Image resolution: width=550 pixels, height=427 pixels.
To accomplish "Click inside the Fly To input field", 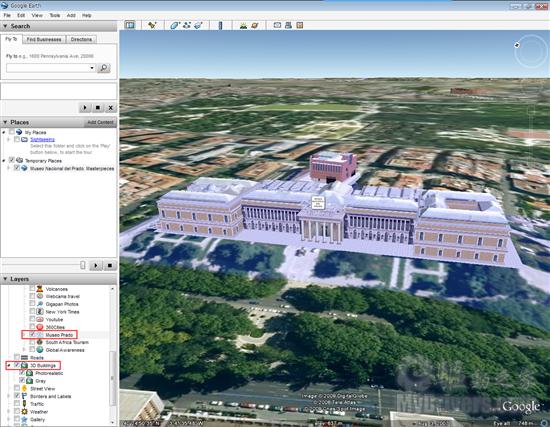I will pyautogui.click(x=48, y=68).
